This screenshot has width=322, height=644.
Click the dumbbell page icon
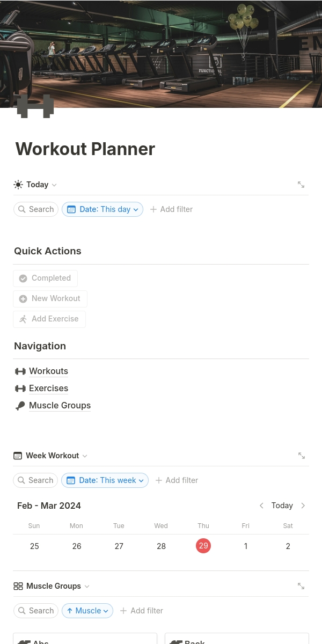pyautogui.click(x=35, y=106)
